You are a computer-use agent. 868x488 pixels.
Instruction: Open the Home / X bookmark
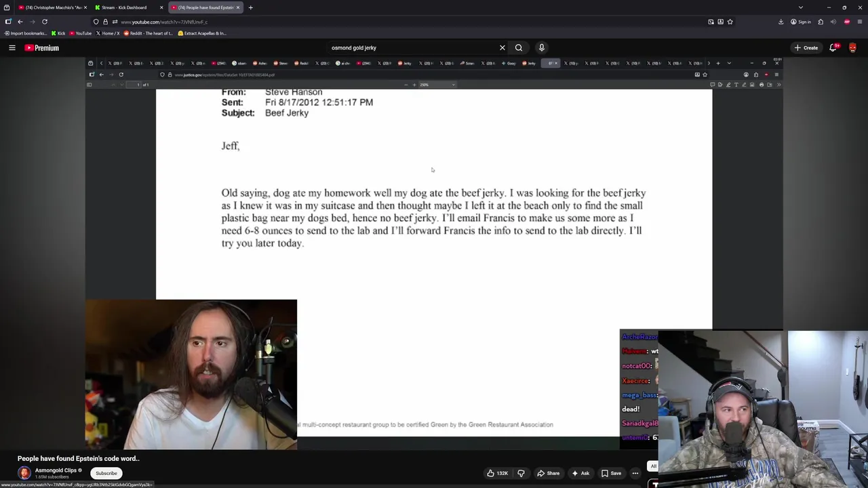(108, 33)
